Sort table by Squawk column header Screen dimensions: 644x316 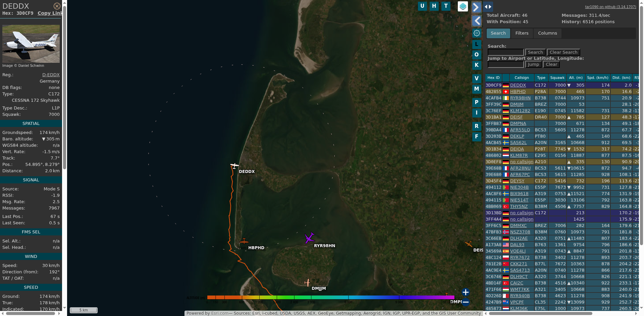pyautogui.click(x=557, y=78)
